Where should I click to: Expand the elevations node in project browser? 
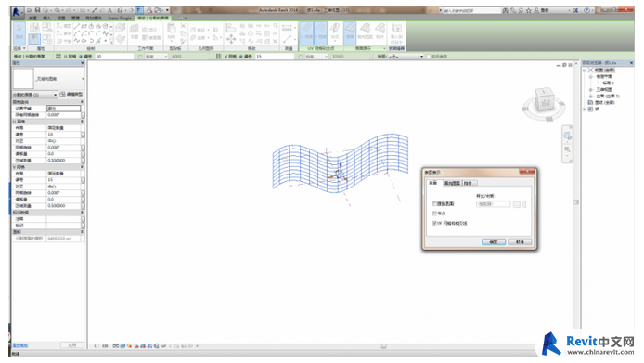point(591,96)
